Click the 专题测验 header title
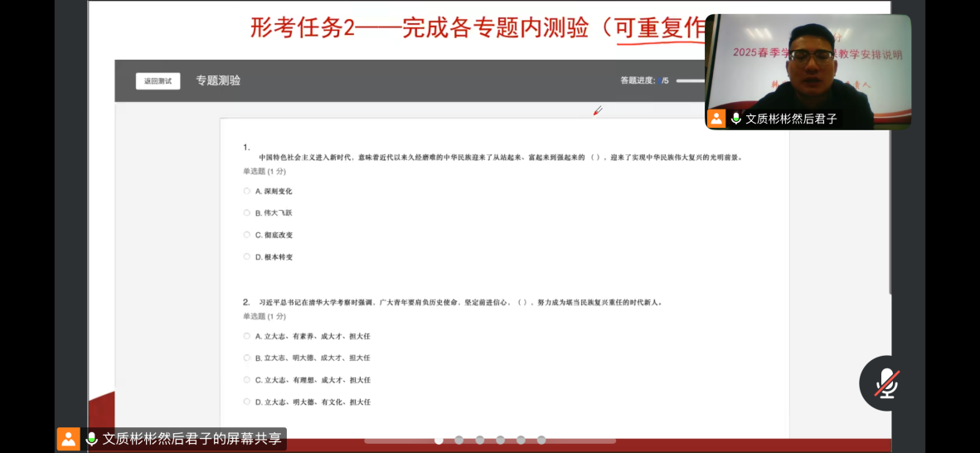Screen dimensions: 980x453 (x=218, y=80)
